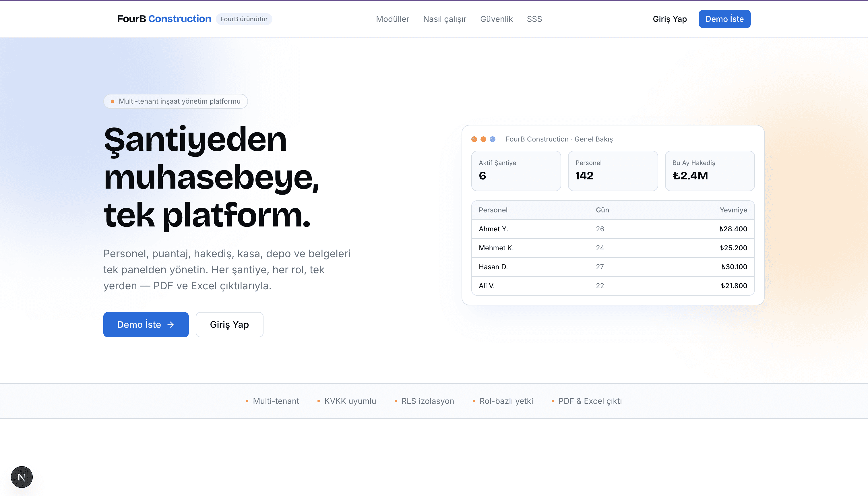
Task: Click the KVKK uyumlu feature label
Action: click(x=350, y=401)
